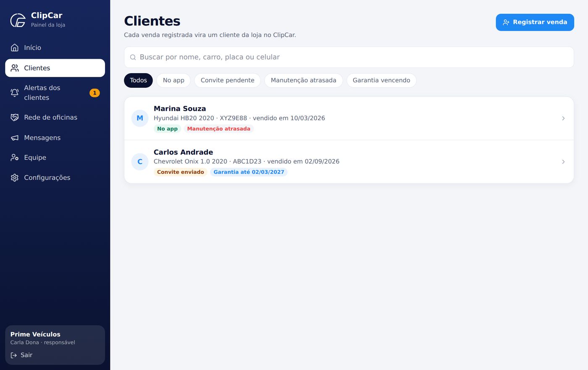Open Configurações from the sidebar
This screenshot has width=588, height=370.
pyautogui.click(x=55, y=178)
